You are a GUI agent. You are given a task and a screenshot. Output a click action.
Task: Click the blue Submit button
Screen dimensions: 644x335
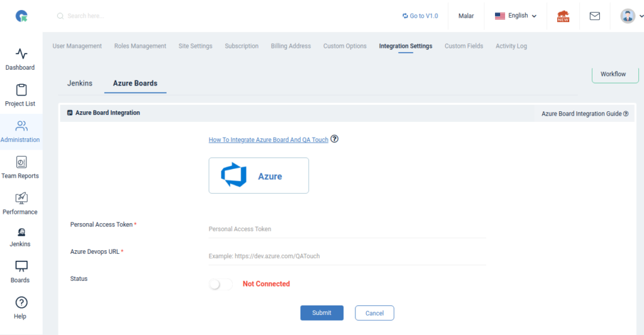pyautogui.click(x=322, y=313)
